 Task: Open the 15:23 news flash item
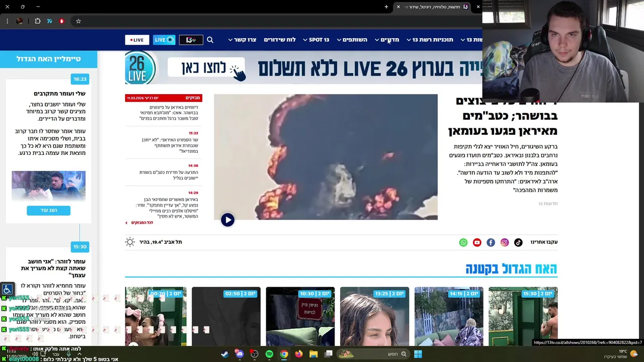click(169, 145)
